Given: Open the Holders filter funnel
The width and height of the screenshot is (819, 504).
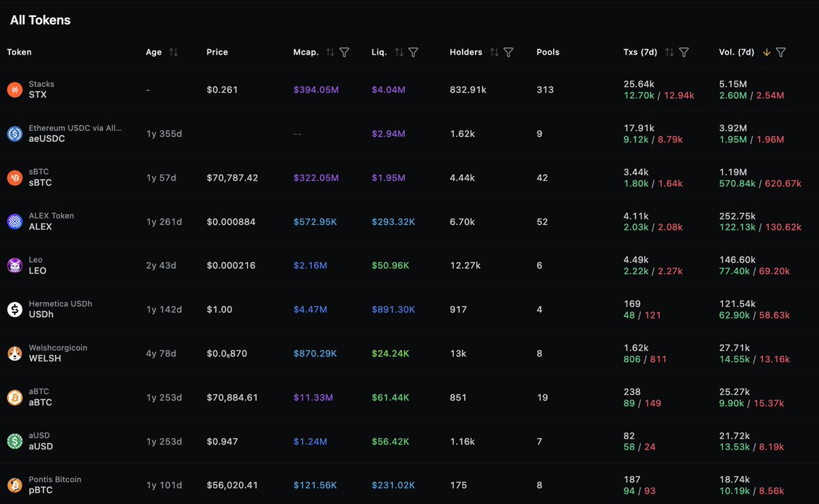Looking at the screenshot, I should coord(508,52).
